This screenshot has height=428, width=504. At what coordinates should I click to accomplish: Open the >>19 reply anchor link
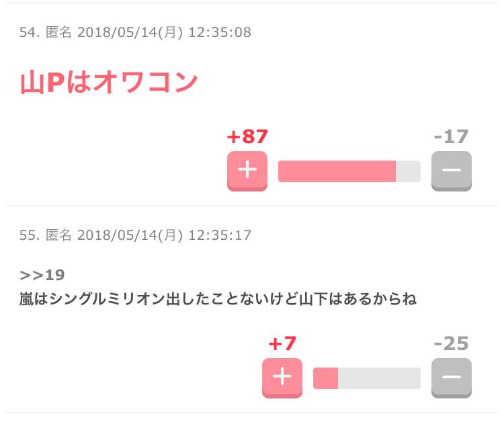tap(42, 275)
